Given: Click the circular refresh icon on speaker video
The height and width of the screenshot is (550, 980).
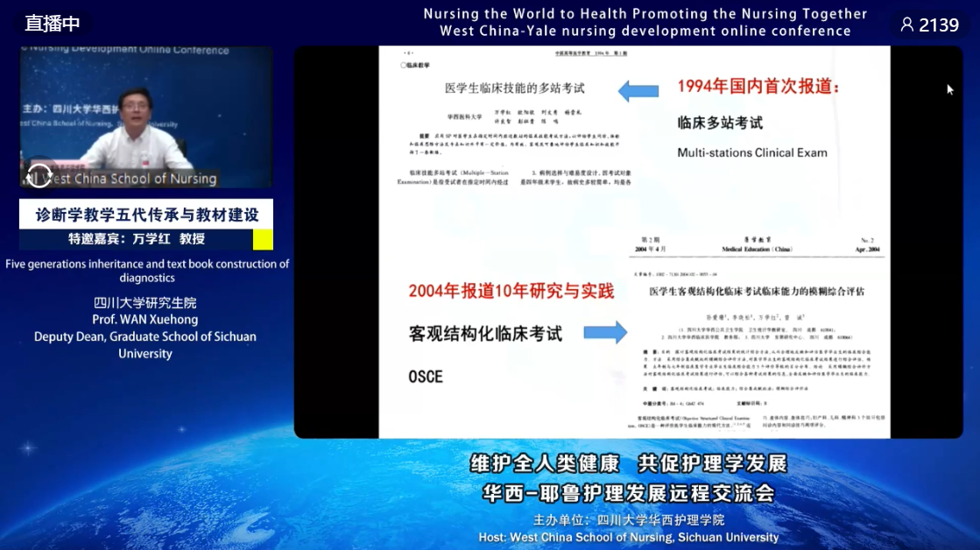Looking at the screenshot, I should pyautogui.click(x=39, y=175).
